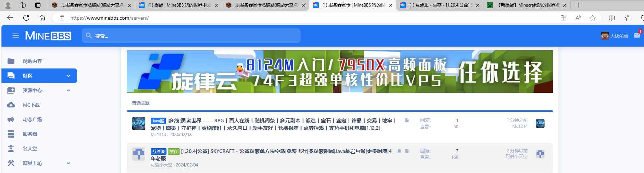
Task: Go back with the browser back arrow
Action: pos(10,18)
